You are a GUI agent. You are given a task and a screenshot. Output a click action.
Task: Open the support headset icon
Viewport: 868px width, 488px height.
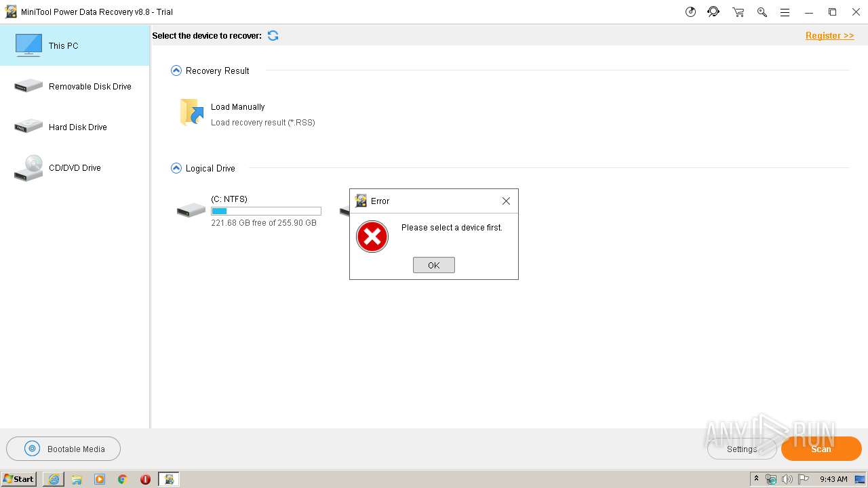pos(713,12)
